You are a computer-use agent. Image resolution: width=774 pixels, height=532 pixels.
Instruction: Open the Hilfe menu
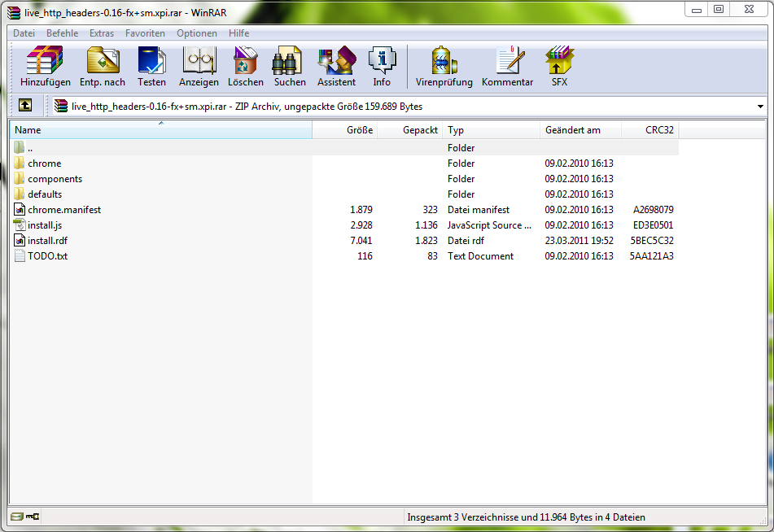pyautogui.click(x=239, y=33)
